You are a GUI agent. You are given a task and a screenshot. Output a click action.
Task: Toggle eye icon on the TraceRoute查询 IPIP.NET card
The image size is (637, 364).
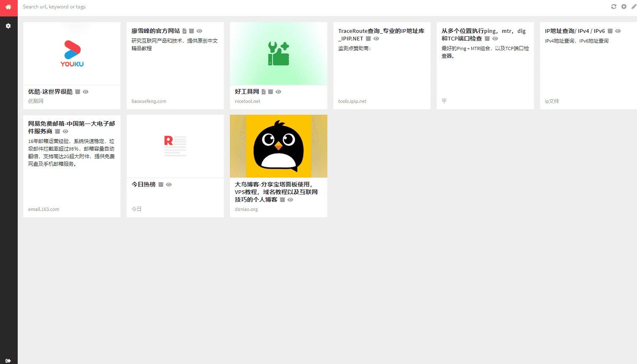[376, 38]
